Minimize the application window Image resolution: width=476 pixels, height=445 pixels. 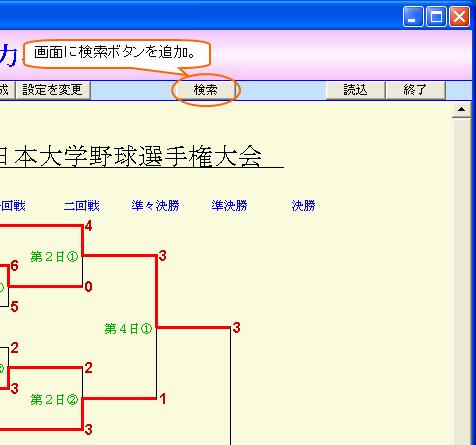click(x=413, y=16)
